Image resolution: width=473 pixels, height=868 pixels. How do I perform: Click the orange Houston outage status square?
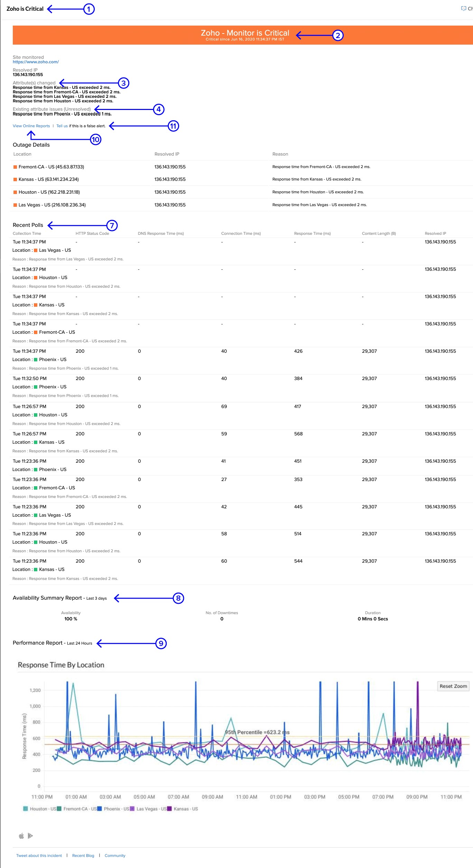[15, 192]
